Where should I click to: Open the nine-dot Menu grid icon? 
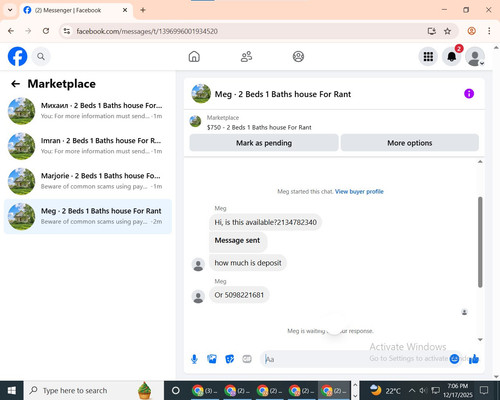[428, 56]
